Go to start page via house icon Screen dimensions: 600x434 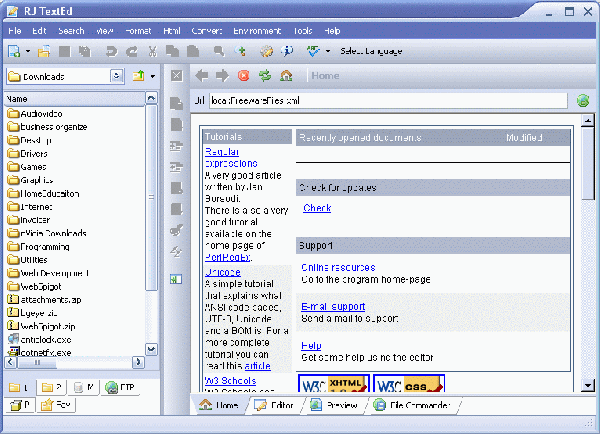tap(287, 75)
